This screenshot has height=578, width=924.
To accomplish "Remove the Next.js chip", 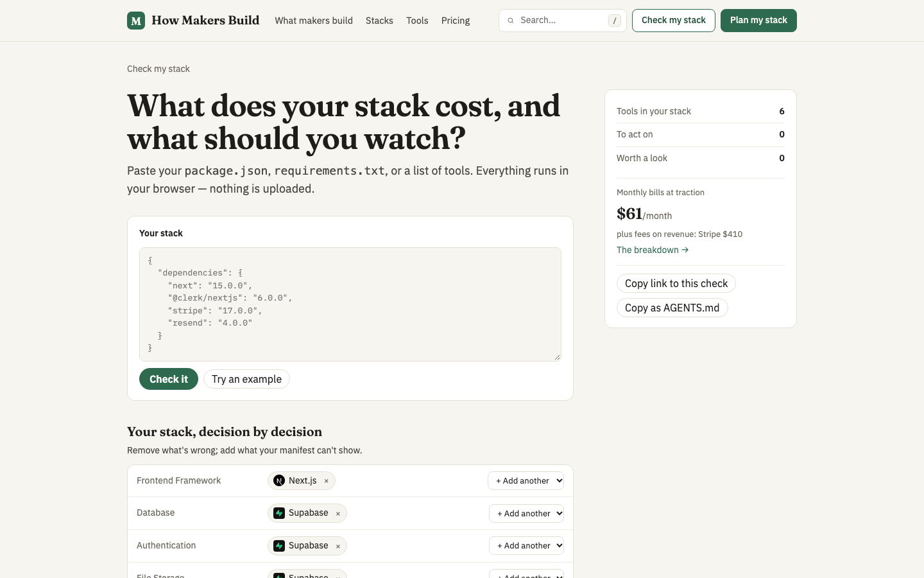I will pyautogui.click(x=326, y=481).
